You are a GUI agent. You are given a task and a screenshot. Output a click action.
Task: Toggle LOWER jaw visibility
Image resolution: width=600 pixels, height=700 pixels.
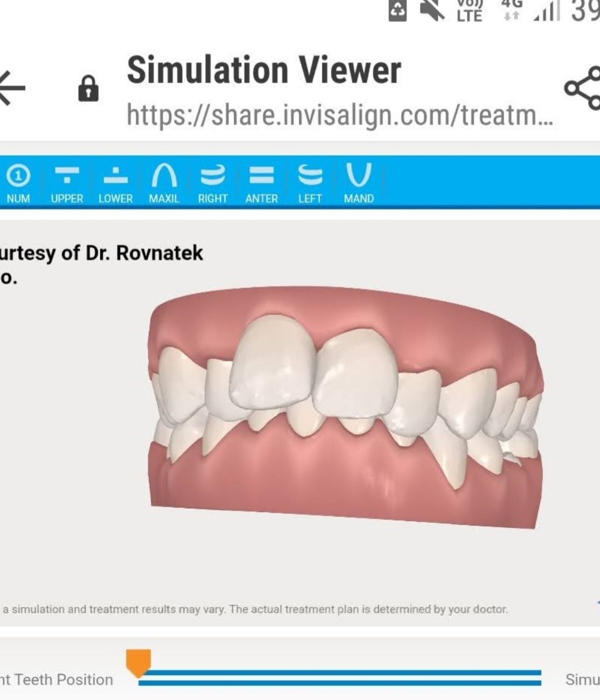116,183
